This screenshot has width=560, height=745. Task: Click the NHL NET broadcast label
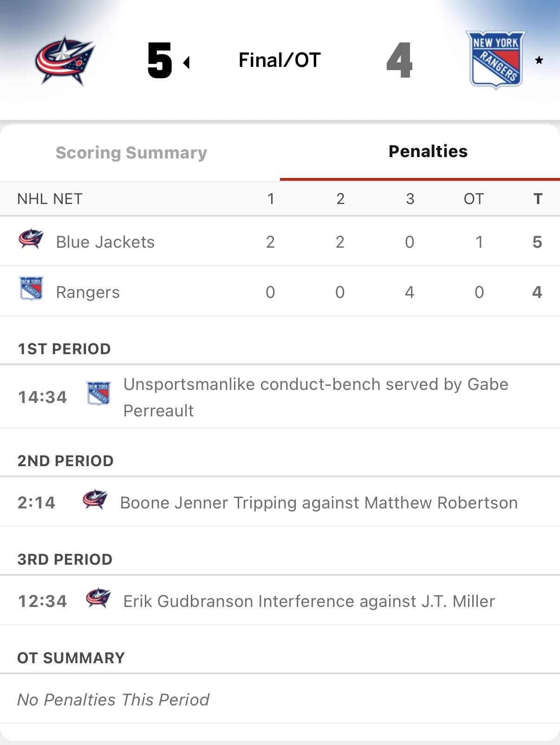click(50, 199)
